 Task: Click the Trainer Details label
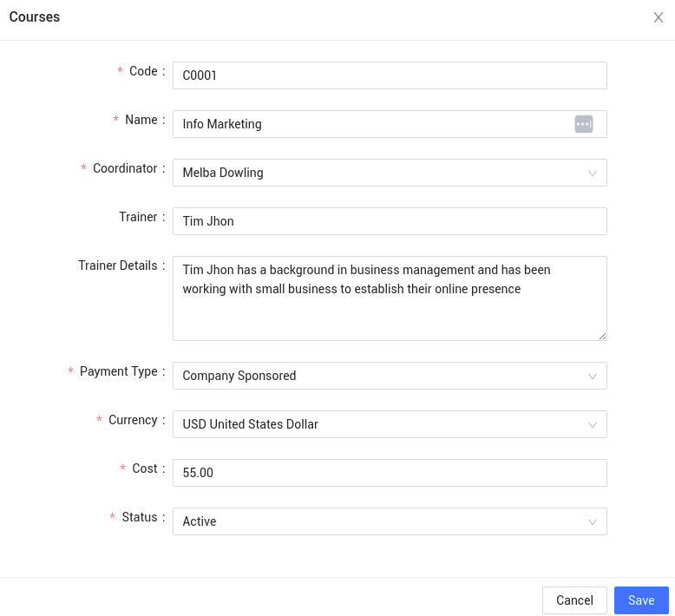(118, 265)
